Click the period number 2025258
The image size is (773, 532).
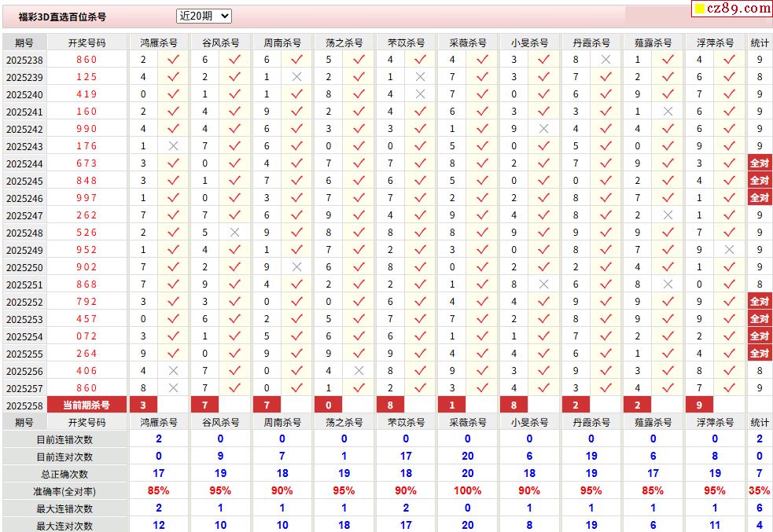coord(24,406)
